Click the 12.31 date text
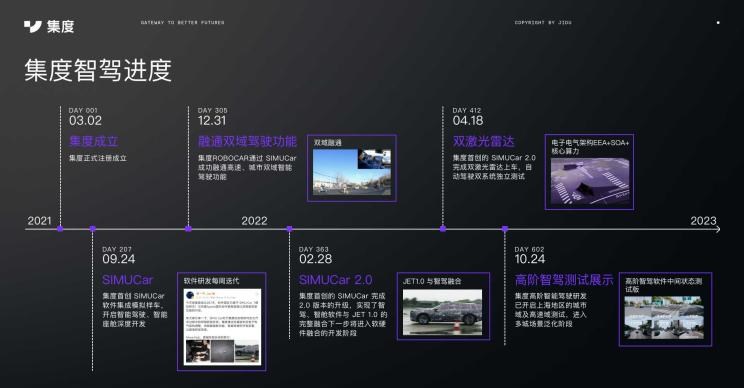Screen dimensions: 744x388 pyautogui.click(x=212, y=120)
